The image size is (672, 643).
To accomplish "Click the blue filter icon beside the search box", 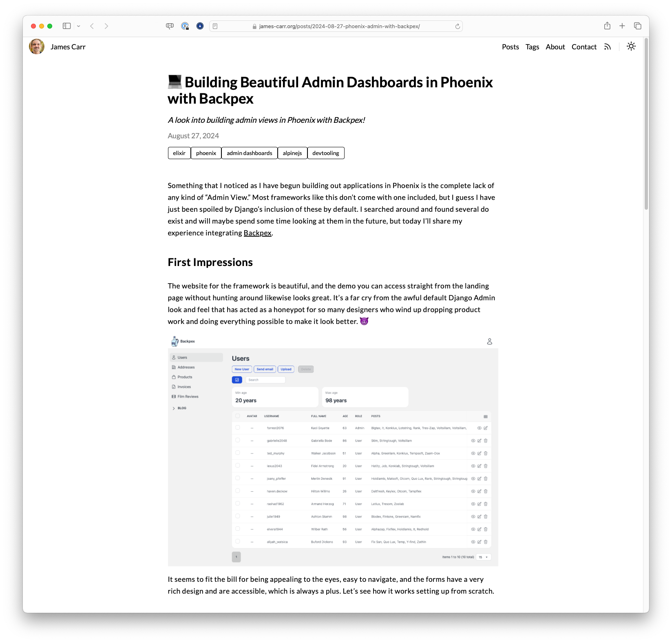I will click(x=237, y=380).
